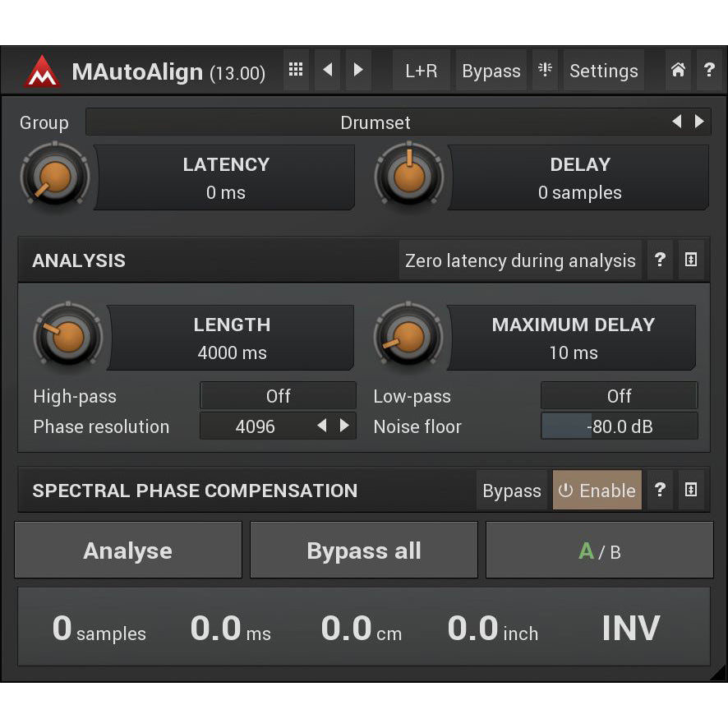The height and width of the screenshot is (728, 728).
Task: Open the L+R channel mode selector
Action: (x=421, y=71)
